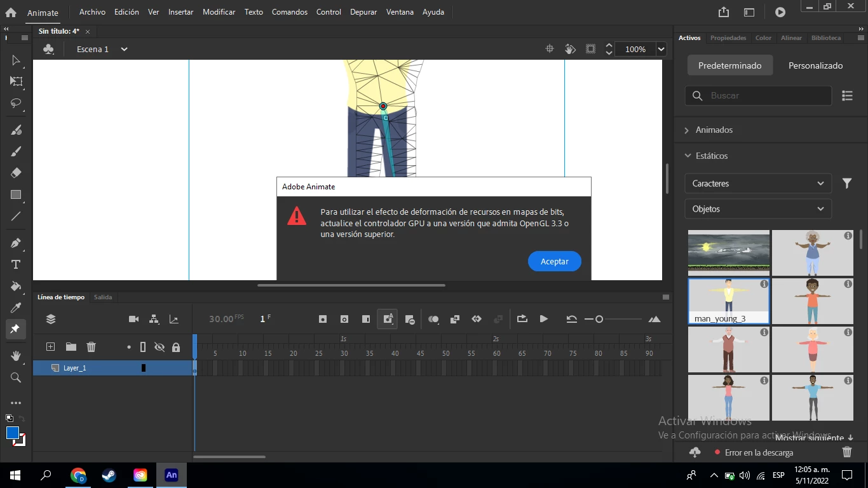Open the Comandos menu
Screen dimensions: 868x488
(x=290, y=12)
